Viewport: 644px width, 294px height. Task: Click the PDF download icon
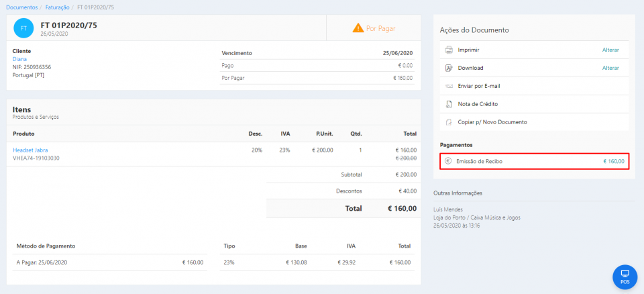tap(449, 68)
